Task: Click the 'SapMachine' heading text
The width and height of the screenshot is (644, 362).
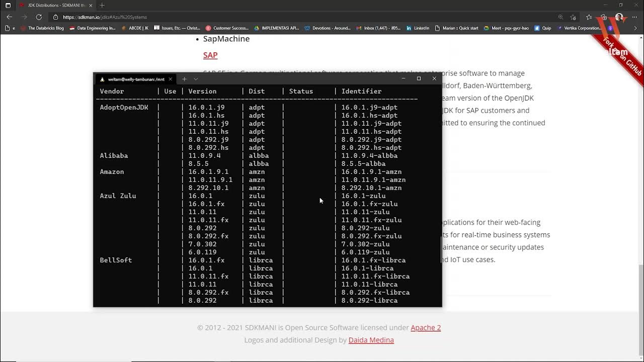Action: 226,39
